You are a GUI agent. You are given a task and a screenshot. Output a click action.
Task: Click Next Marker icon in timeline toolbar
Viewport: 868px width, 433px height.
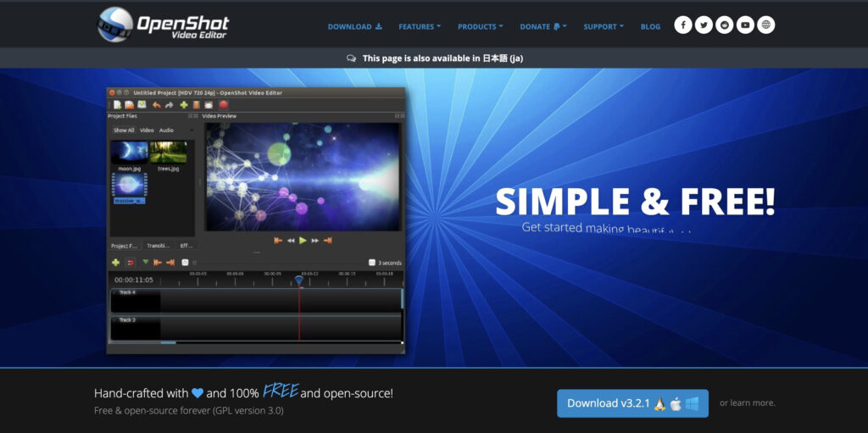170,263
